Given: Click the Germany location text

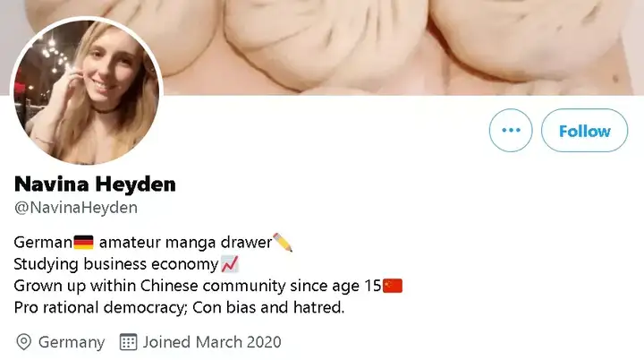Looking at the screenshot, I should point(72,342).
